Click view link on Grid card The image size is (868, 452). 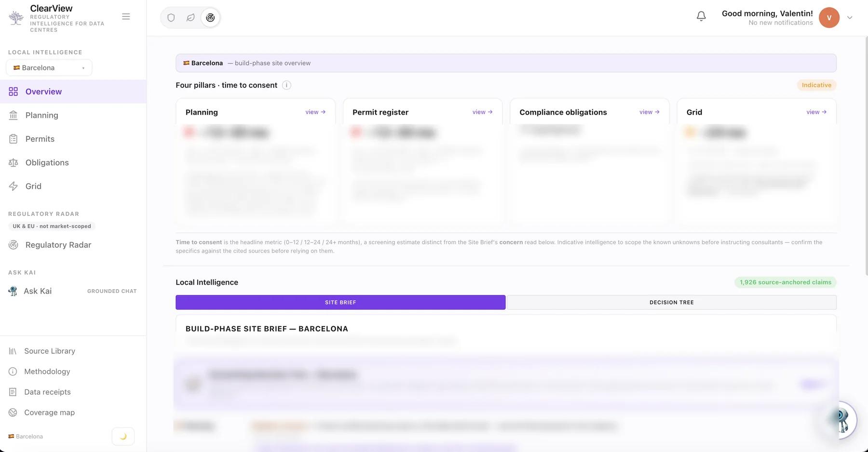click(x=816, y=112)
